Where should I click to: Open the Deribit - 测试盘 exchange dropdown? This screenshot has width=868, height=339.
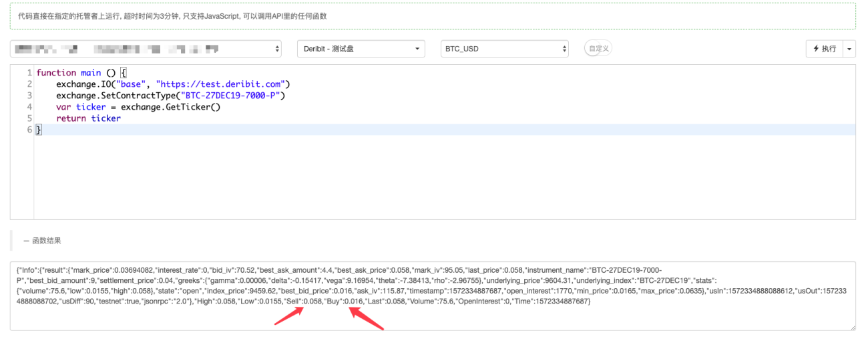coord(361,49)
